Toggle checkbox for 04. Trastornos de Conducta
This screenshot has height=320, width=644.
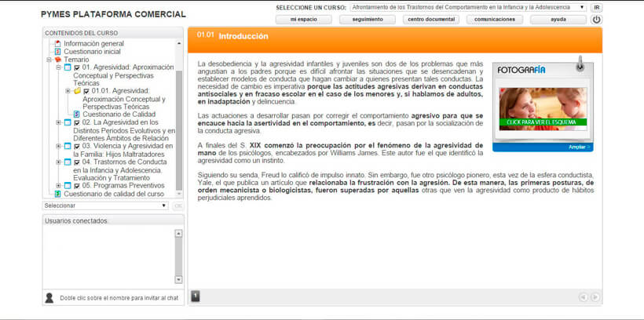tap(77, 162)
